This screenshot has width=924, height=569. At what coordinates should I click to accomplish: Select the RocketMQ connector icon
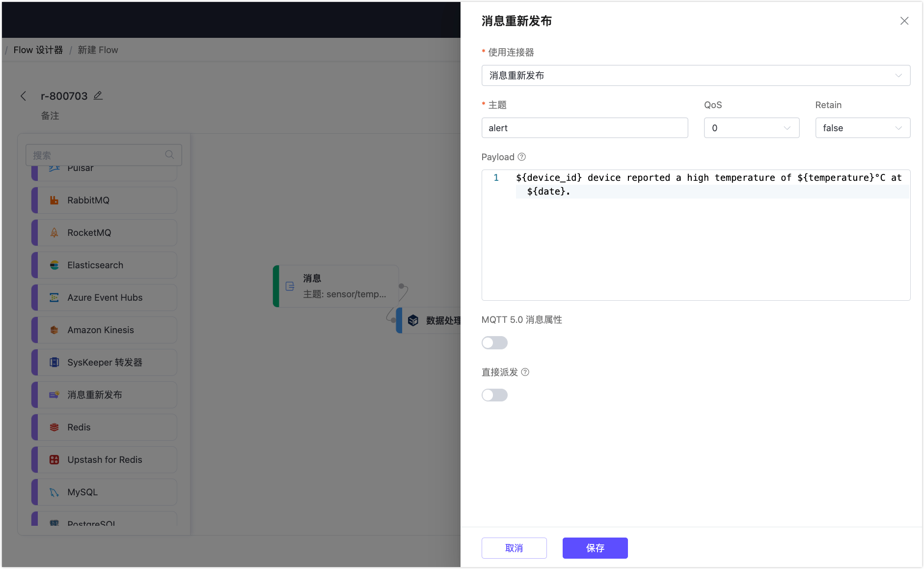pyautogui.click(x=55, y=232)
